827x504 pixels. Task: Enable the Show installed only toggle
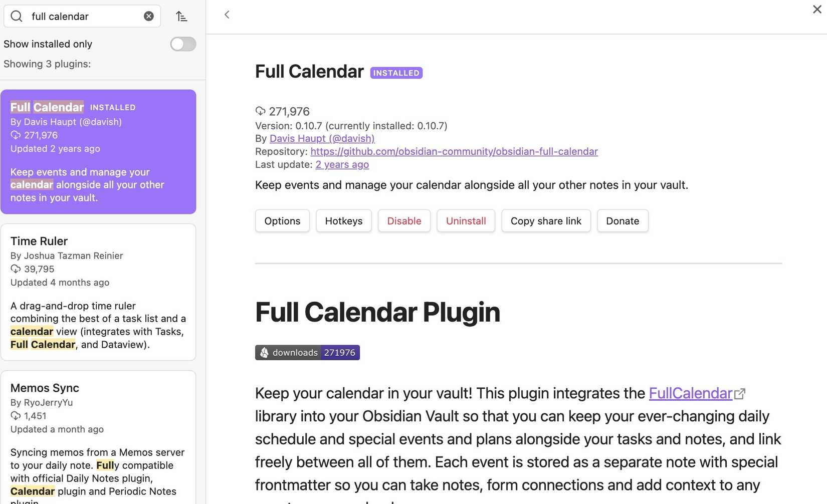tap(183, 44)
